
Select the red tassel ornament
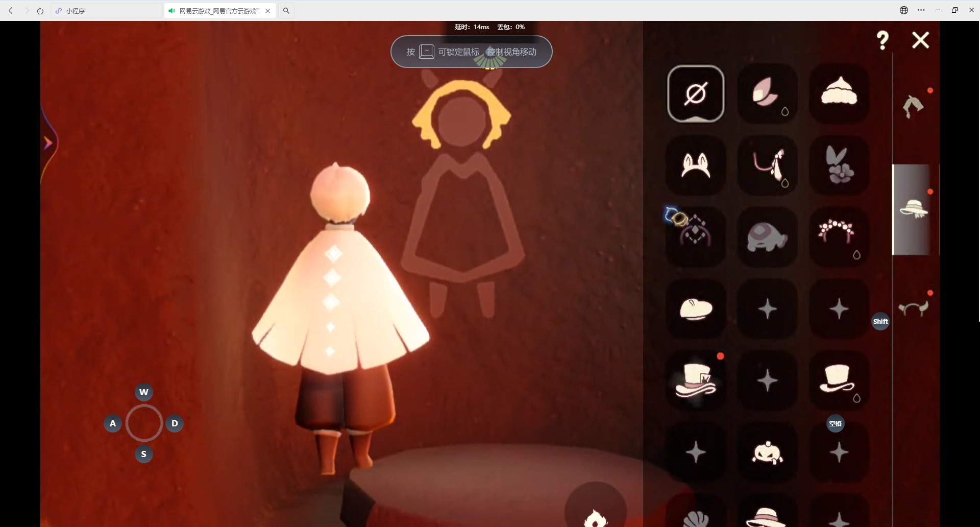767,165
